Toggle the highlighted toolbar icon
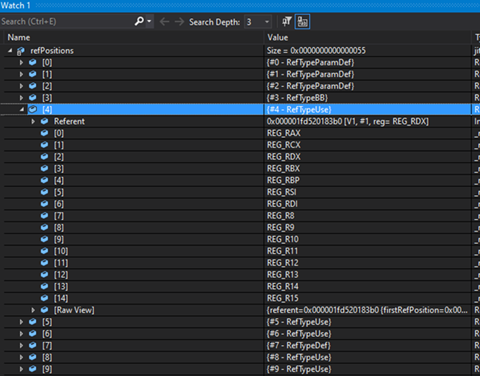This screenshot has height=376, width=480. pyautogui.click(x=303, y=22)
